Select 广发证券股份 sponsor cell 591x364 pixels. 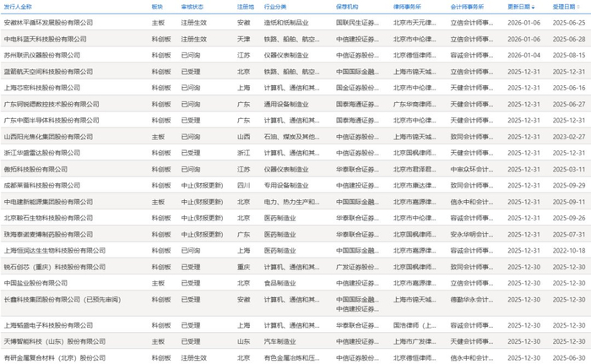click(x=357, y=267)
